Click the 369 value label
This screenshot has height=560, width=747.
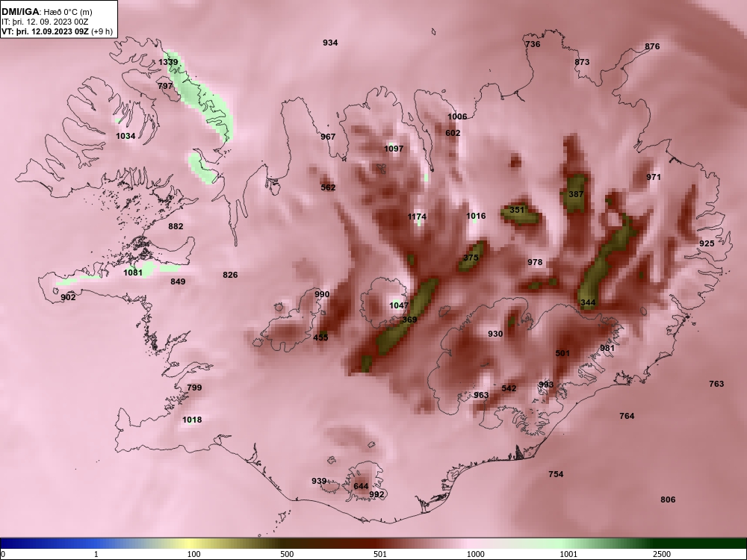point(409,320)
